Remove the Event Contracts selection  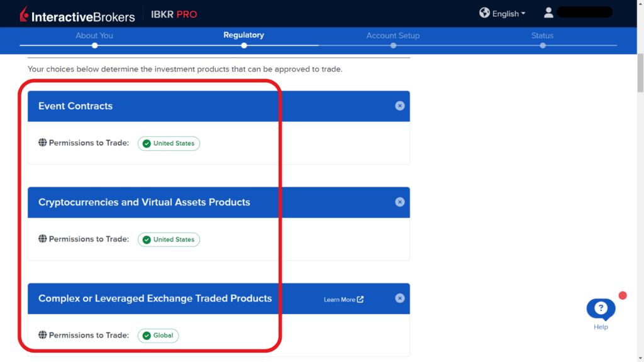click(400, 106)
